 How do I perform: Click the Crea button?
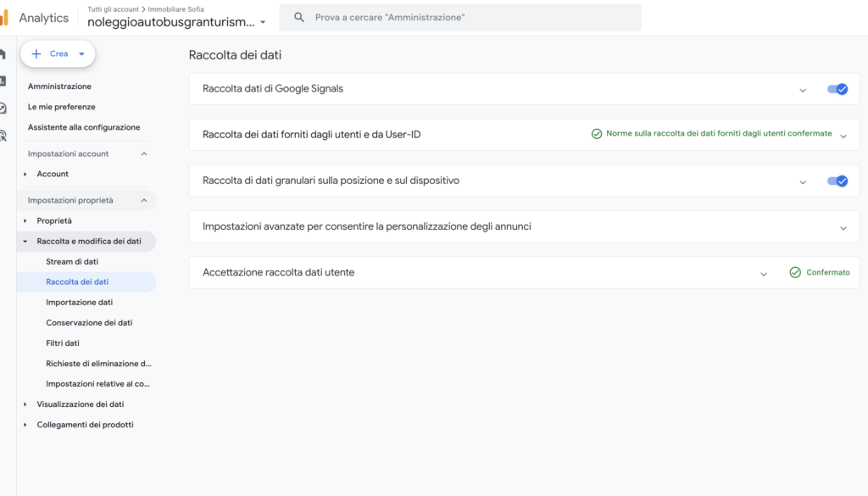58,53
